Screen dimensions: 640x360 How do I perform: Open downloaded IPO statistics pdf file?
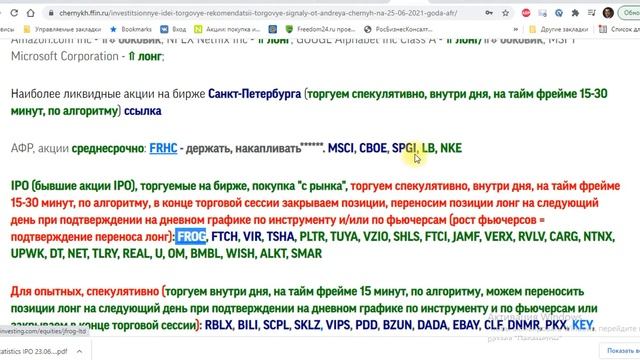coord(33,351)
